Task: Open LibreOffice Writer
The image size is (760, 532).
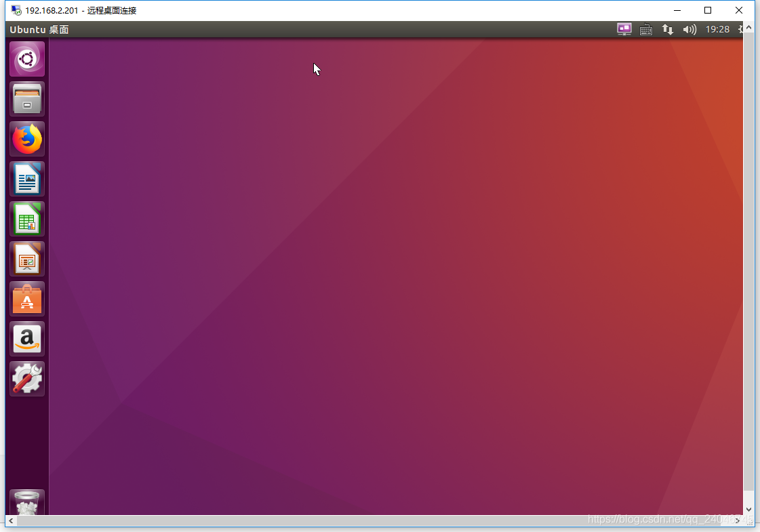Action: [x=27, y=179]
